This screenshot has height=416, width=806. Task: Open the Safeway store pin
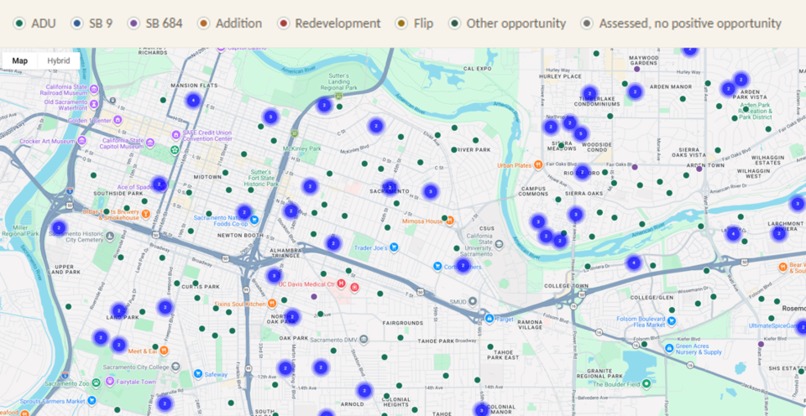[198, 374]
